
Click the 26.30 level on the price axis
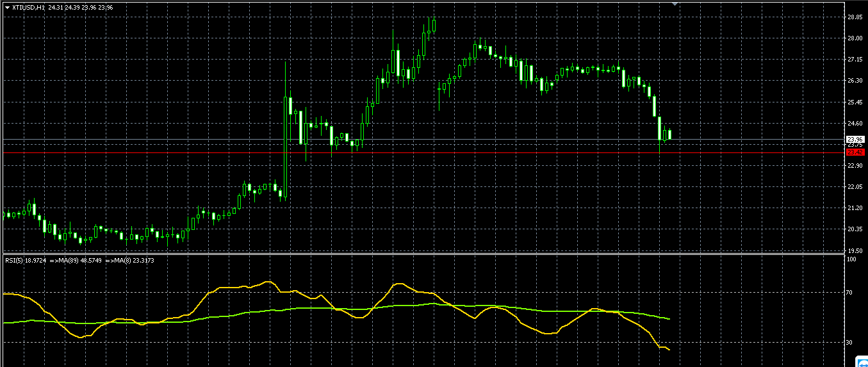point(854,81)
